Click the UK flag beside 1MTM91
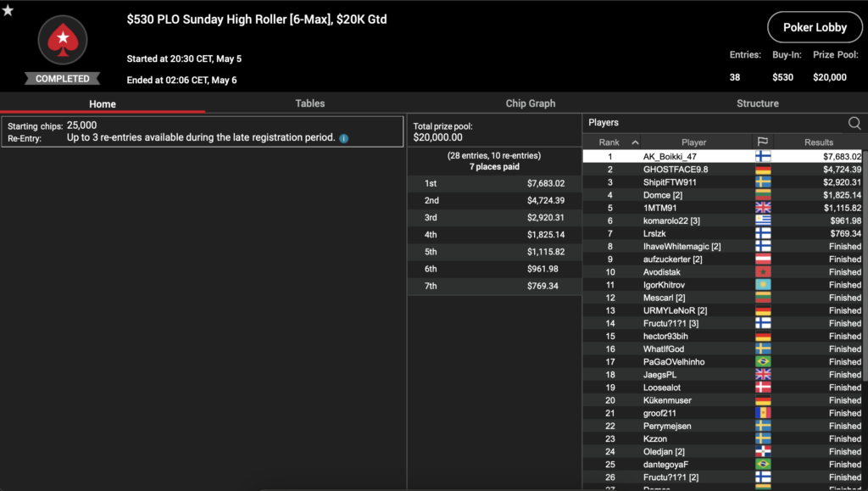This screenshot has width=868, height=491. (763, 208)
